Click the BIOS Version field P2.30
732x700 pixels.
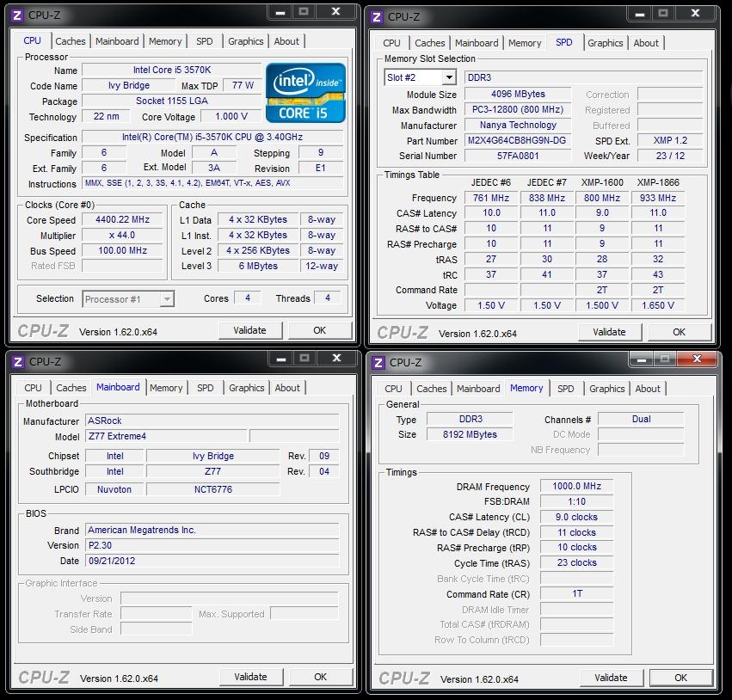pyautogui.click(x=212, y=545)
